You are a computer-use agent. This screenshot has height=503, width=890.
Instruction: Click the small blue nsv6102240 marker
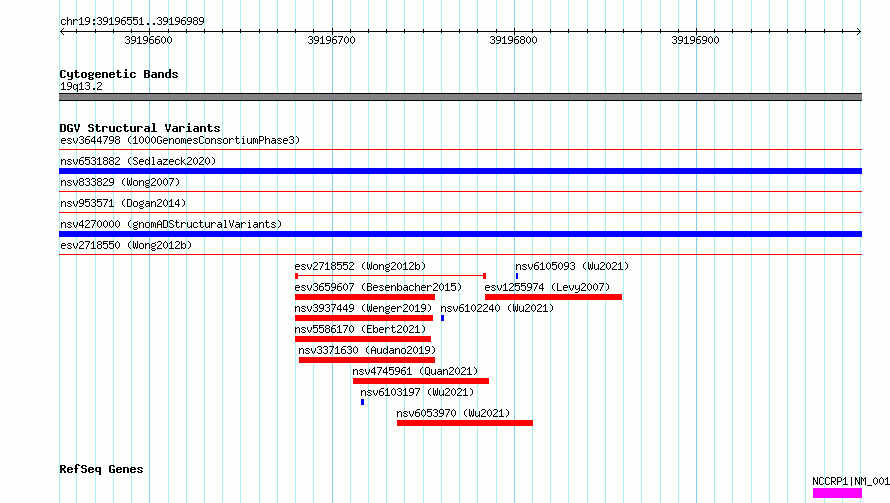[442, 318]
